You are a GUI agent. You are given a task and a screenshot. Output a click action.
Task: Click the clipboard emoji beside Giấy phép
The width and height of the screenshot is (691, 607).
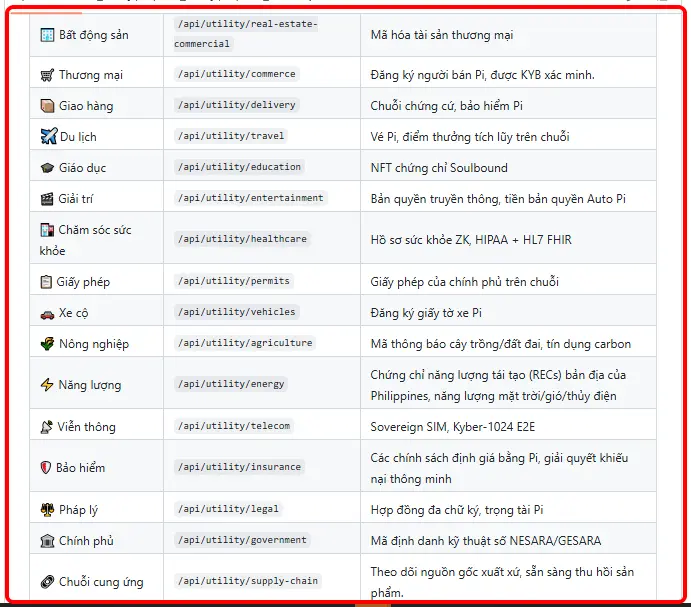pyautogui.click(x=46, y=282)
